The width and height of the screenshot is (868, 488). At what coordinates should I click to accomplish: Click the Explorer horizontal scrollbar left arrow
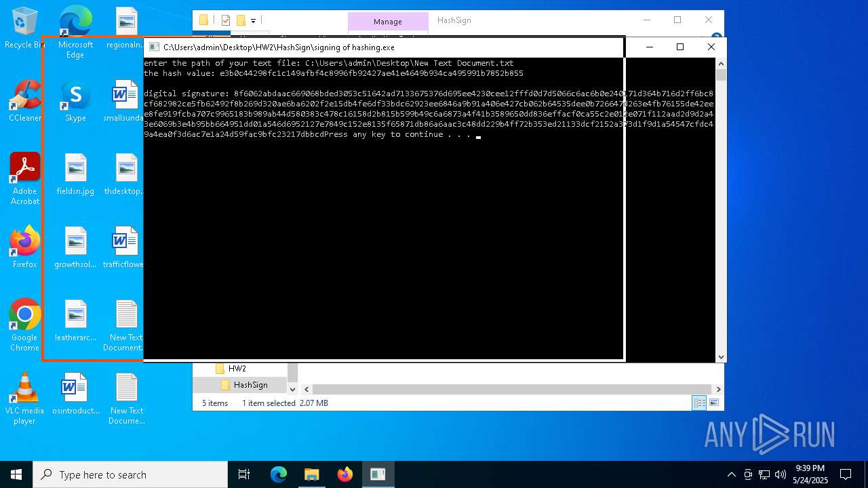(x=307, y=389)
